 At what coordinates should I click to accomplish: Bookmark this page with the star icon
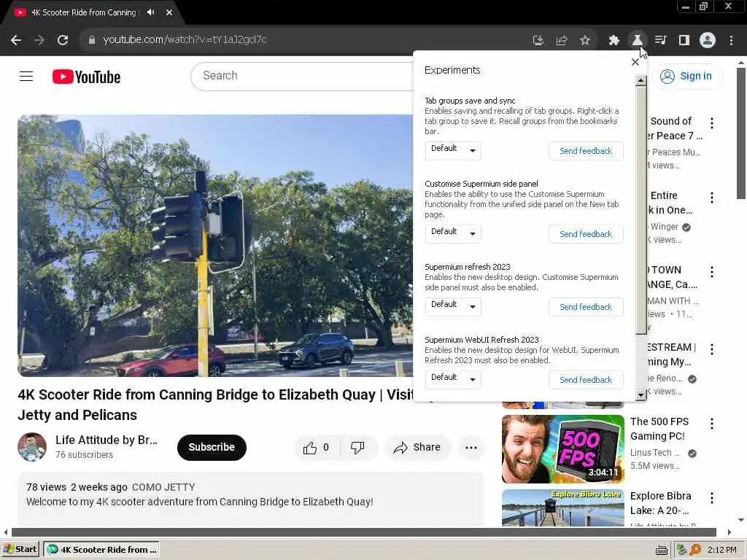585,41
